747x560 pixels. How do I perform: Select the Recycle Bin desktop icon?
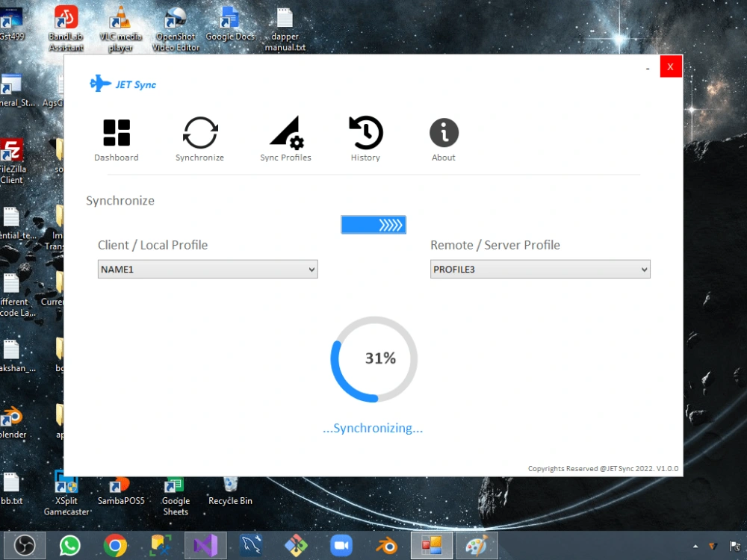pyautogui.click(x=230, y=491)
